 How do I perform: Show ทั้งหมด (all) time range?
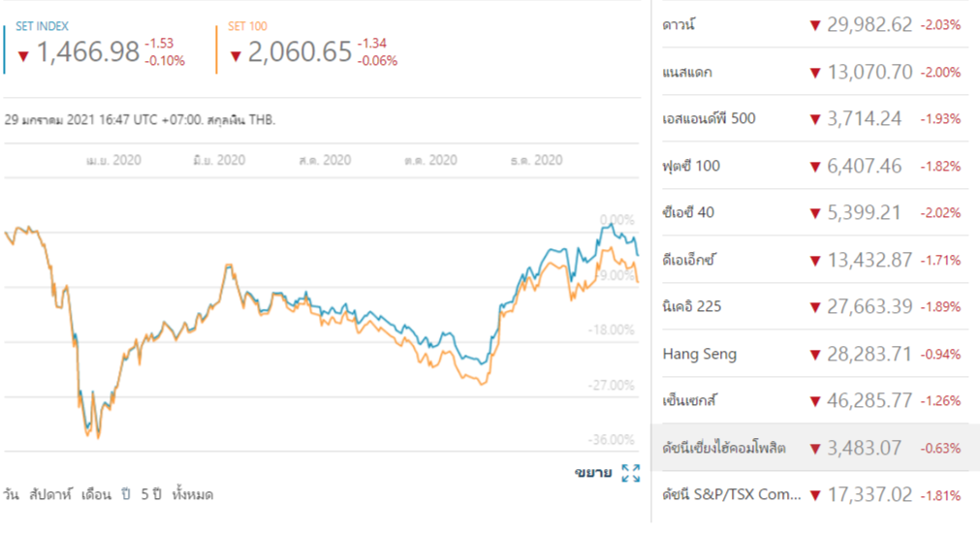[192, 494]
